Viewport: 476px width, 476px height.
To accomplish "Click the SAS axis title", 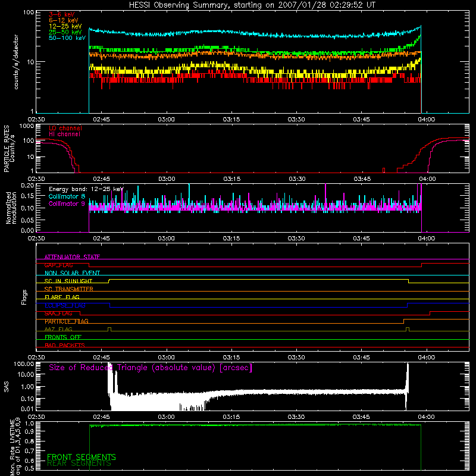I will tap(6, 386).
